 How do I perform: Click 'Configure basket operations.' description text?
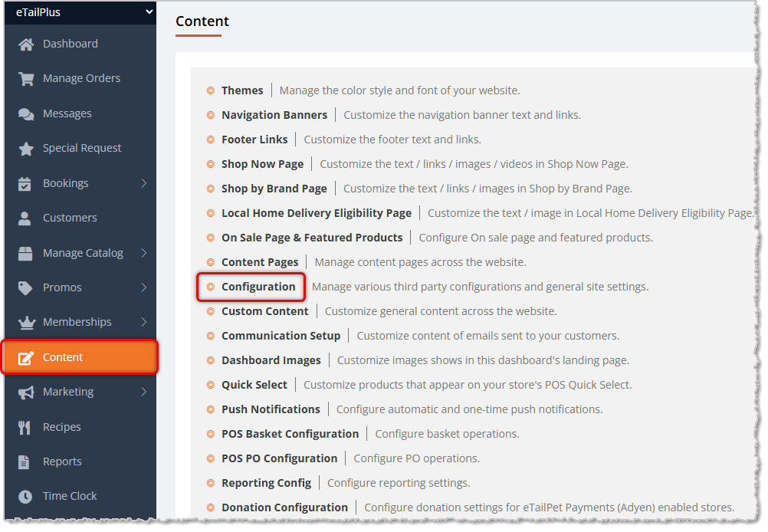pos(447,434)
